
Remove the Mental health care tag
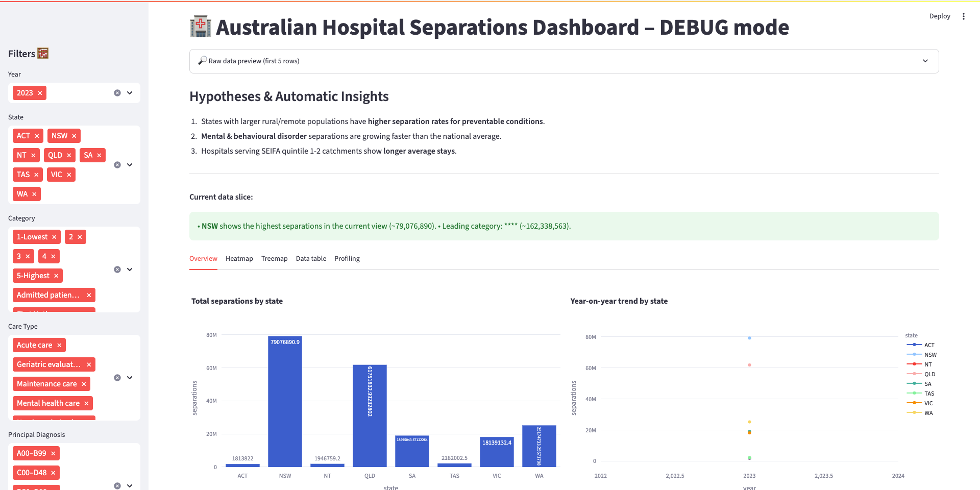coord(86,403)
